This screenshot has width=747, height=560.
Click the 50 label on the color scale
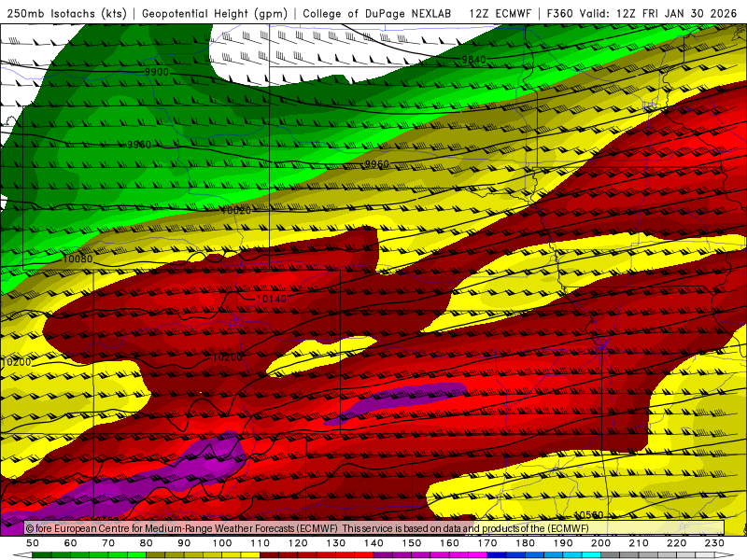pos(33,543)
